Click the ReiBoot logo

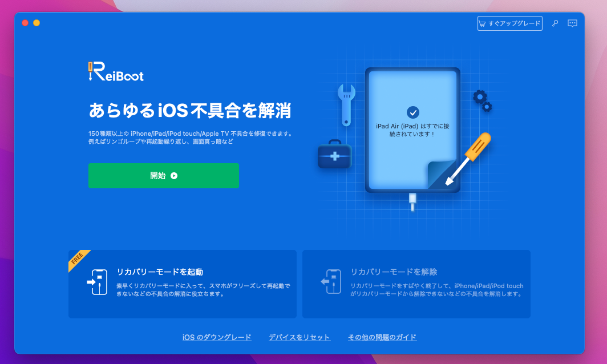tap(116, 72)
